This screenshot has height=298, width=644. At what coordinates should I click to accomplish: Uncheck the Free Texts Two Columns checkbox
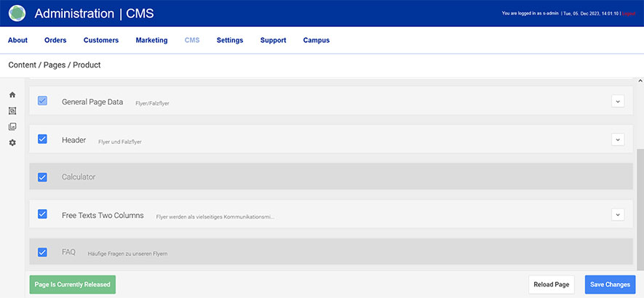click(42, 214)
